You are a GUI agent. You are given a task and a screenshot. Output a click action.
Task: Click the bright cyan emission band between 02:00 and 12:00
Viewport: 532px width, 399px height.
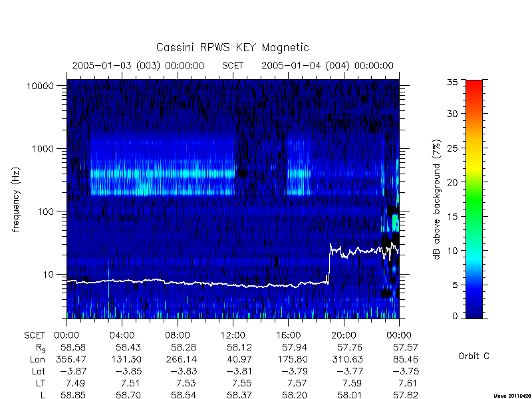coord(163,174)
